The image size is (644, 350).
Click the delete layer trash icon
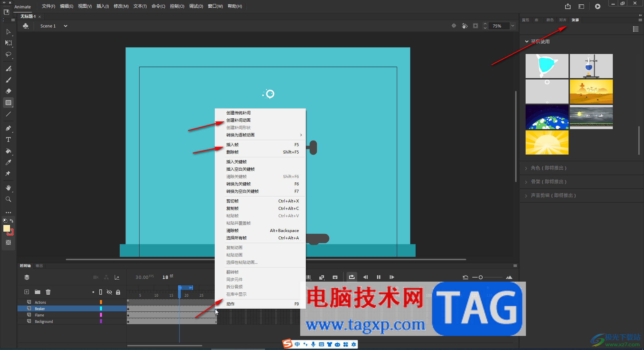click(48, 292)
